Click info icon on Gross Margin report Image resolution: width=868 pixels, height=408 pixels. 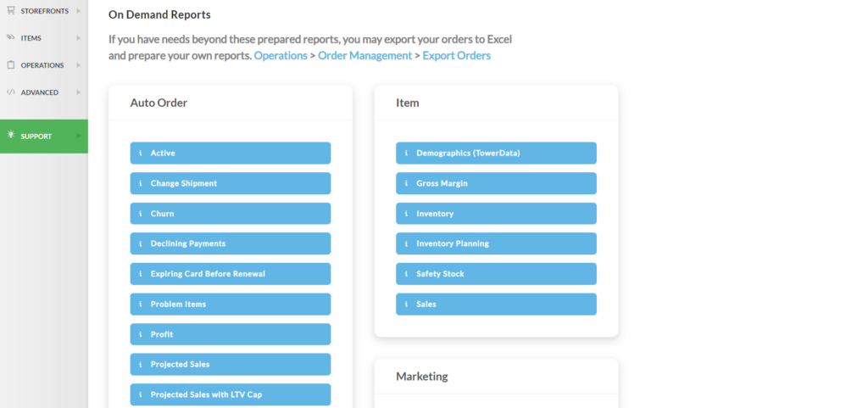406,183
